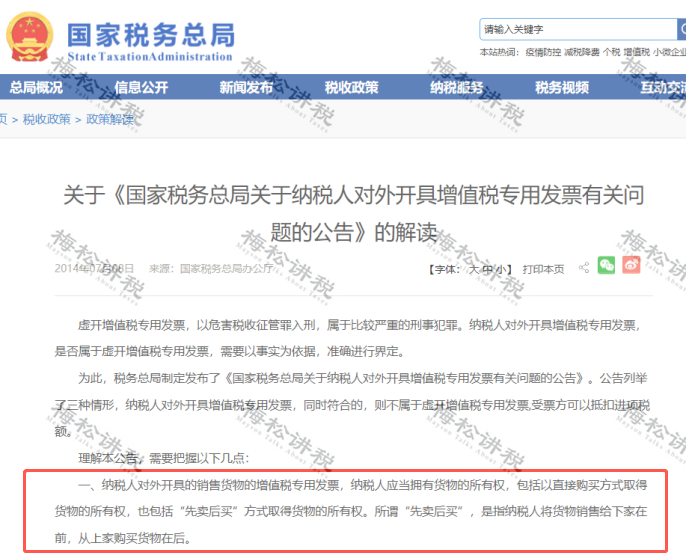Open the 信息公开 menu

pyautogui.click(x=141, y=88)
